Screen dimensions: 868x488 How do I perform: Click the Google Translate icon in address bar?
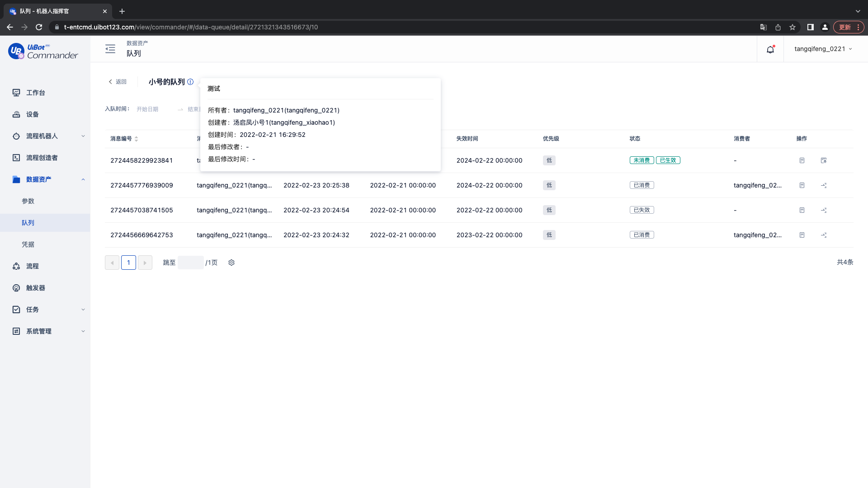pyautogui.click(x=764, y=27)
